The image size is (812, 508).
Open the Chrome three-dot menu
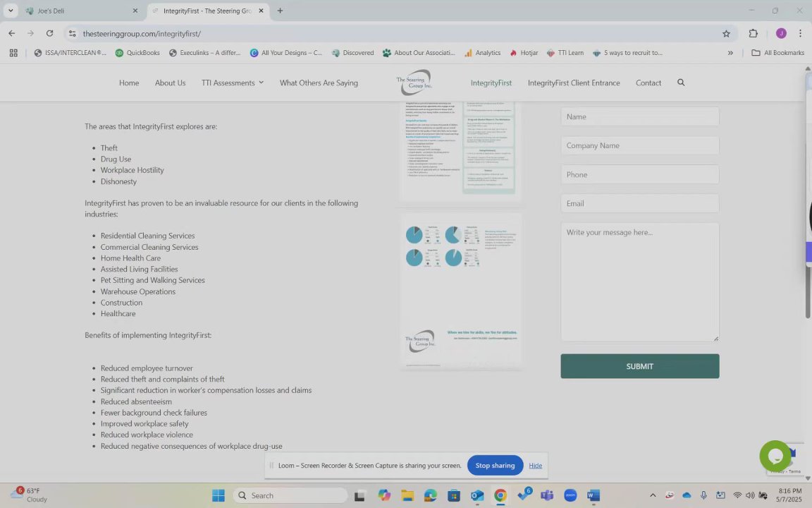(x=800, y=33)
